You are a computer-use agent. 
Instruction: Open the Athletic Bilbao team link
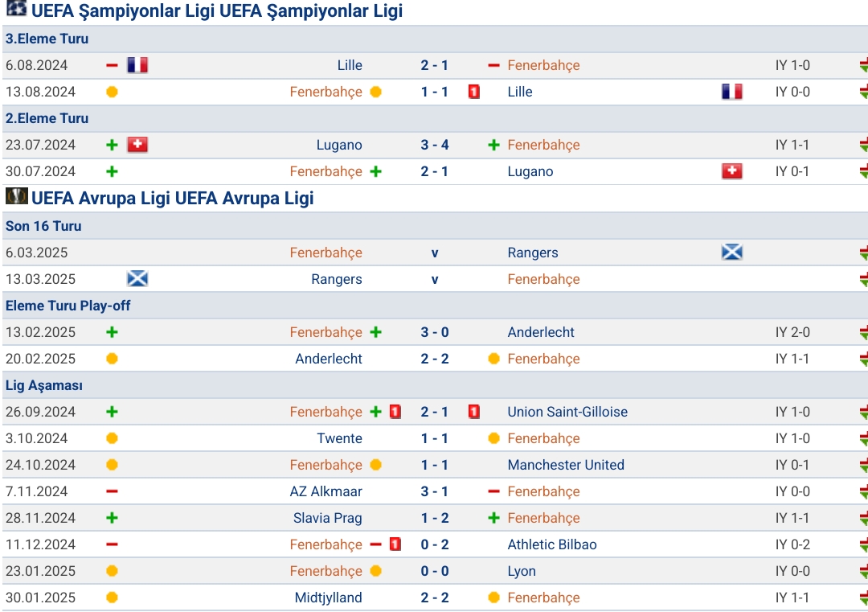(x=552, y=544)
